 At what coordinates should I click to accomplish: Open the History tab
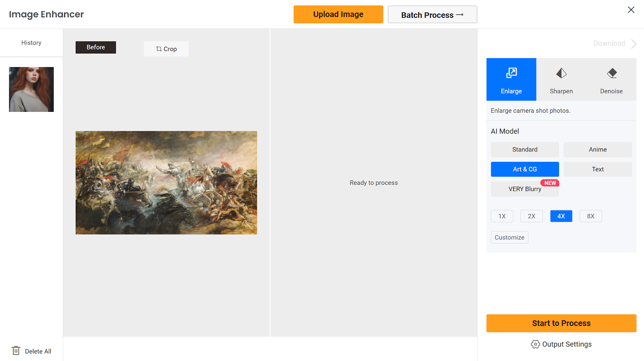pyautogui.click(x=31, y=43)
